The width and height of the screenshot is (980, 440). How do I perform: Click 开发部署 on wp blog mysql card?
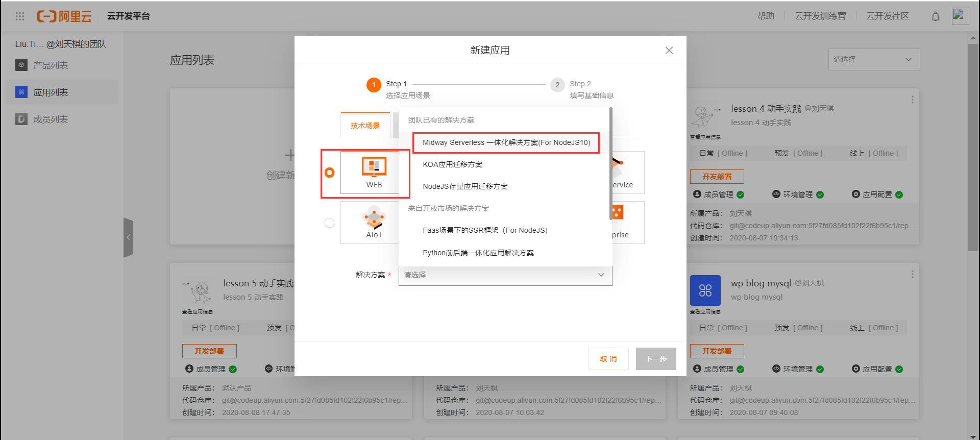(x=717, y=351)
